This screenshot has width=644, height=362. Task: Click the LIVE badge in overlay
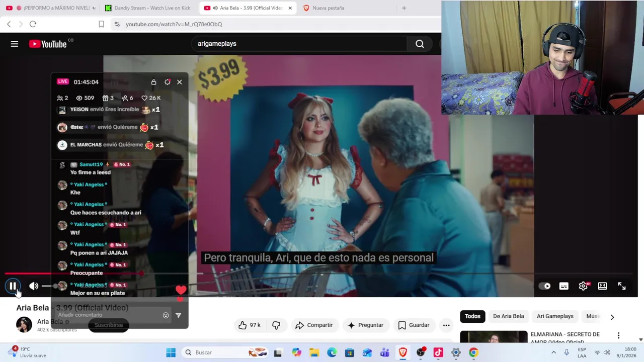62,81
